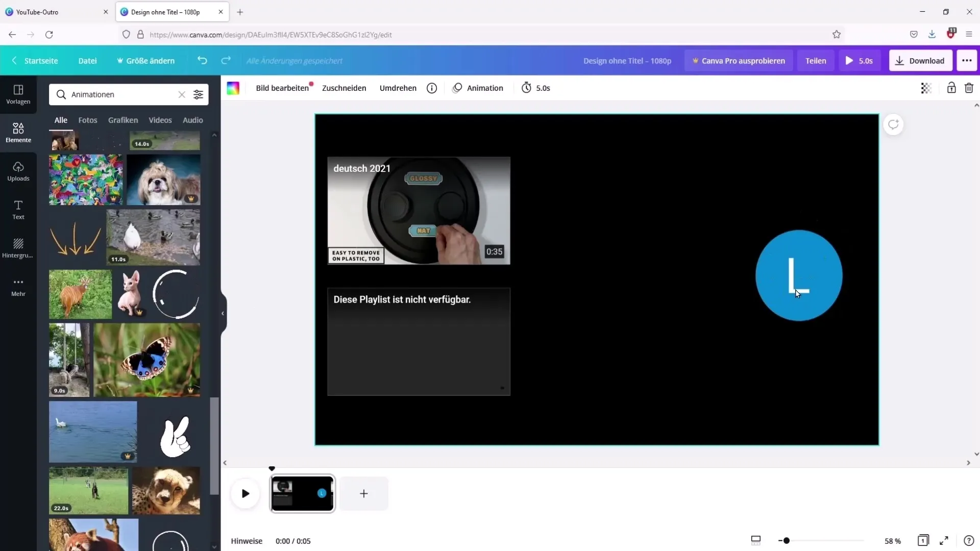
Task: Select the page thumbnail in the timeline
Action: 303,493
